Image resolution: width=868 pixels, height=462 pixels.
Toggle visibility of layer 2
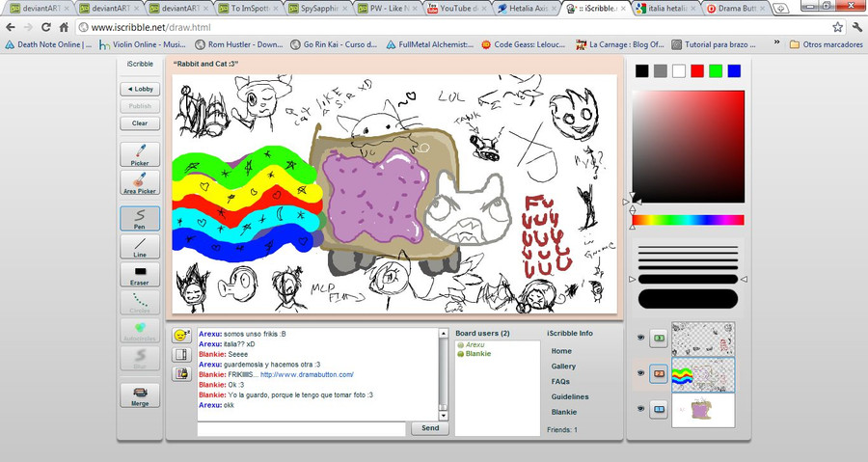coord(640,373)
